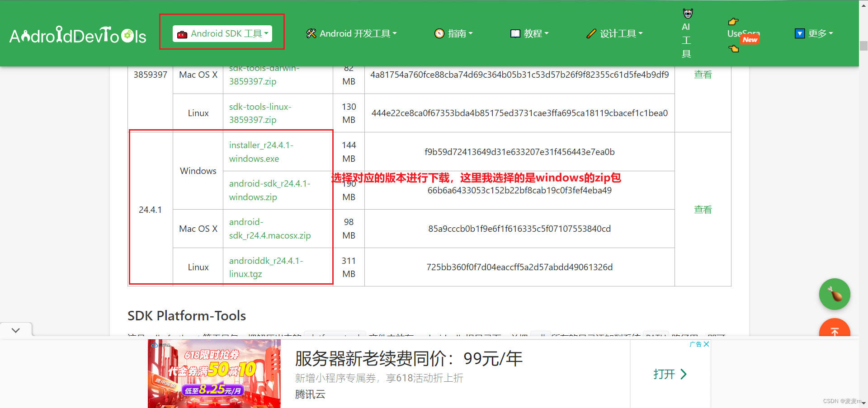
Task: Download android-sdk_r24.4.1-windows.zip
Action: pyautogui.click(x=270, y=190)
